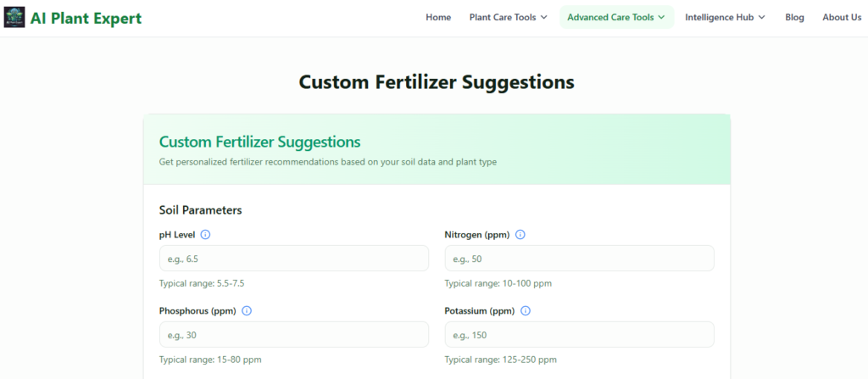Select the Phosphorus ppm input box
Screen dimensions: 868x379
pyautogui.click(x=294, y=334)
